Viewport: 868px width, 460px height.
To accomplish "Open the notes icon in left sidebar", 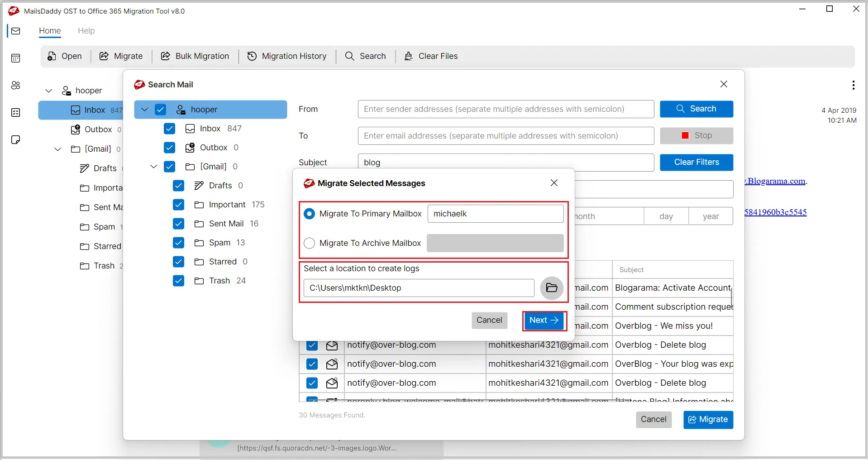I will 16,139.
